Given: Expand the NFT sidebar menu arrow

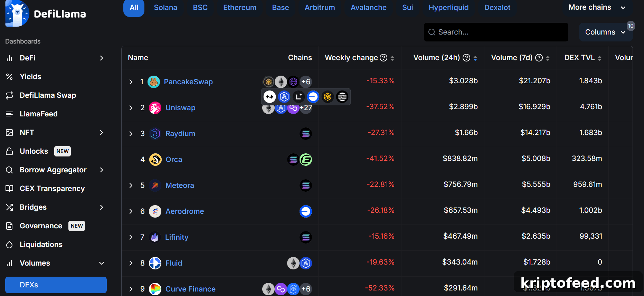Looking at the screenshot, I should click(x=102, y=133).
